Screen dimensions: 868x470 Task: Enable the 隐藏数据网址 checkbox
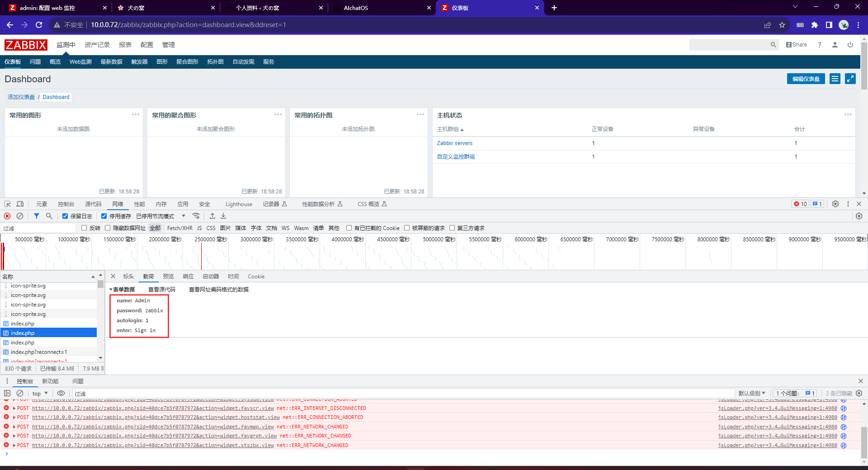pyautogui.click(x=108, y=228)
